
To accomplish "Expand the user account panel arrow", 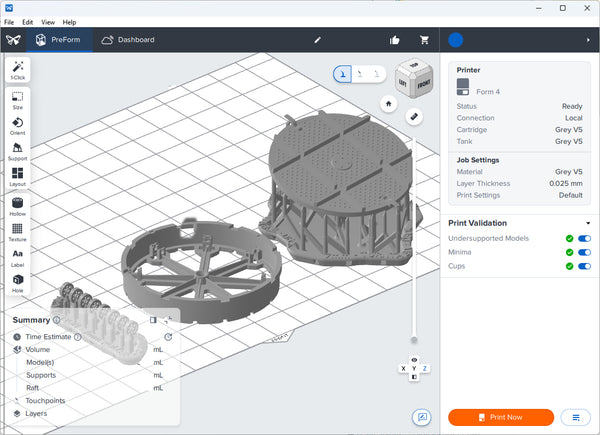I will (x=588, y=40).
